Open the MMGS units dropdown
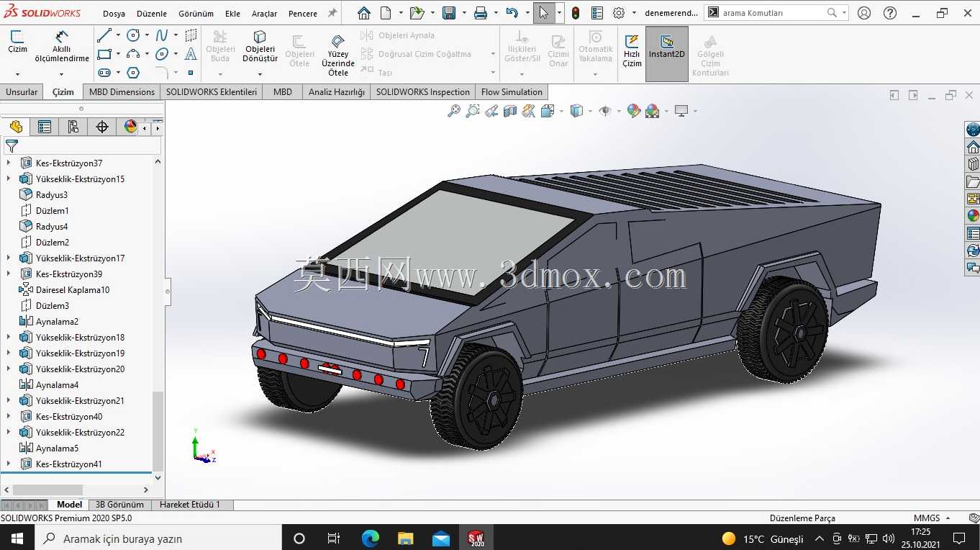The height and width of the screenshot is (550, 980). click(933, 518)
